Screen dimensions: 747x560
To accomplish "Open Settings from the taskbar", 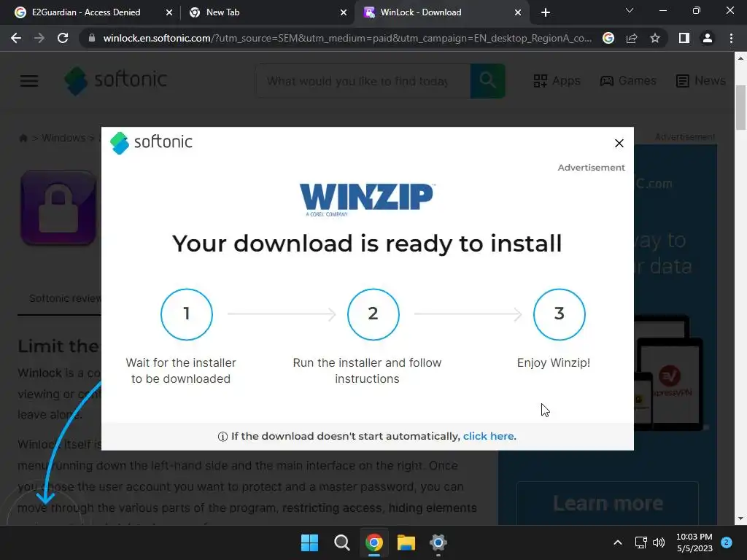I will [x=438, y=542].
